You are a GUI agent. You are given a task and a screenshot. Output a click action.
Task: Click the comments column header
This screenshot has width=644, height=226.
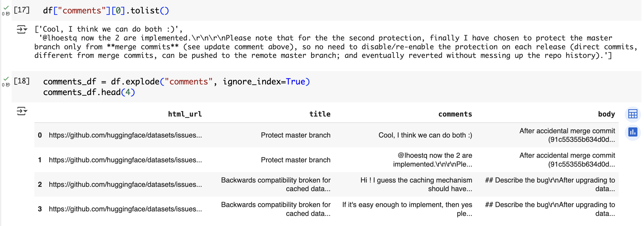point(455,114)
